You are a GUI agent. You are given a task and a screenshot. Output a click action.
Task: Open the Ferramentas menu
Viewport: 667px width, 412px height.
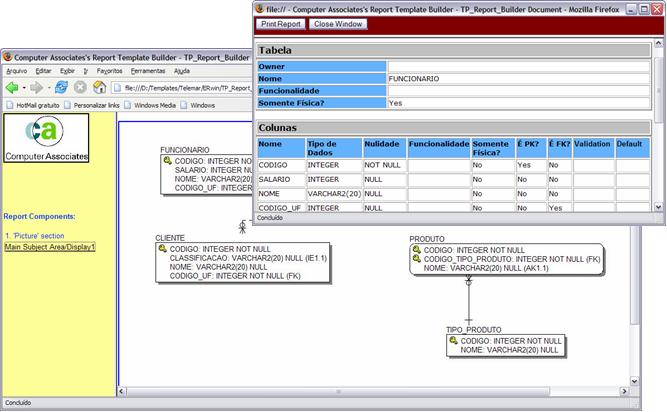point(147,71)
